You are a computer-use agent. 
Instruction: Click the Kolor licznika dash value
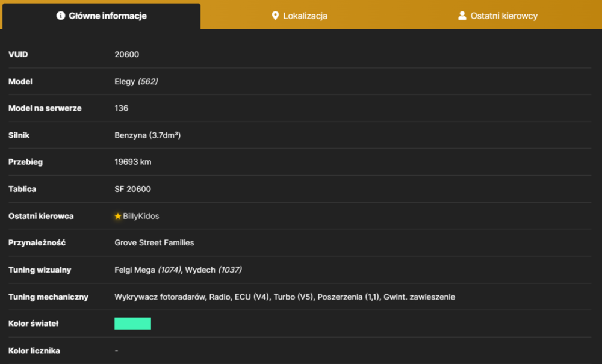(x=116, y=351)
